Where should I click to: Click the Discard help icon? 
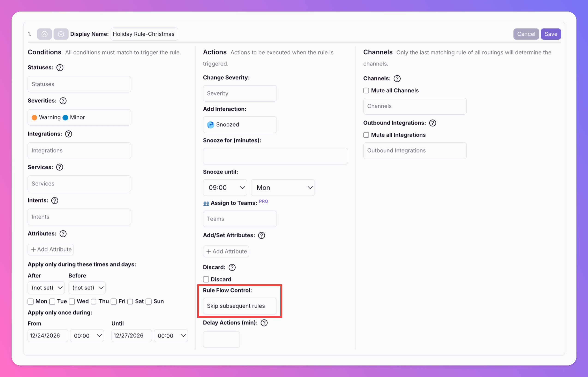(x=232, y=267)
